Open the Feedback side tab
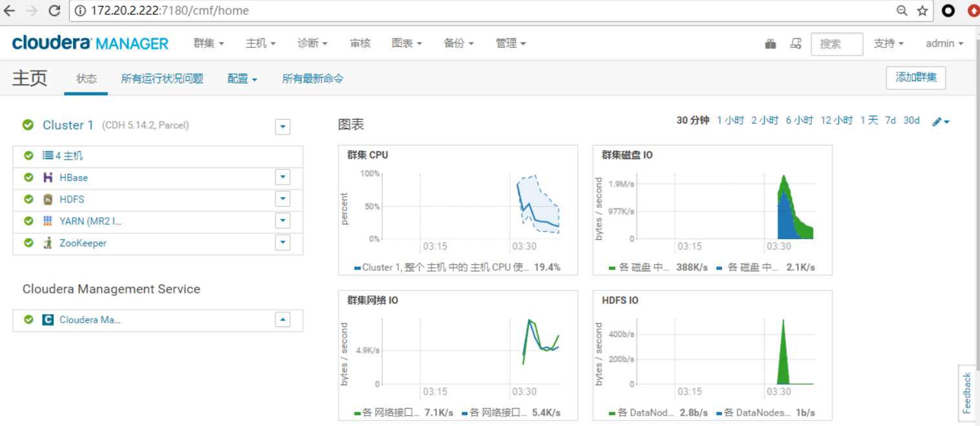 pos(967,393)
